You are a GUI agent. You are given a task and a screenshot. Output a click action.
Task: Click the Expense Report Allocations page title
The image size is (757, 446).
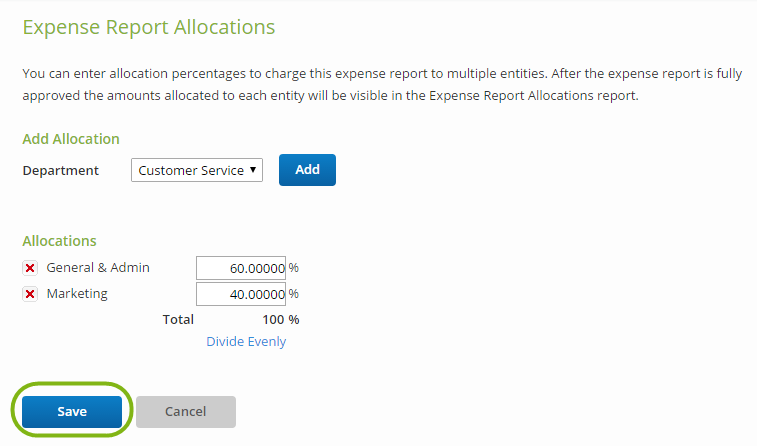pyautogui.click(x=149, y=28)
